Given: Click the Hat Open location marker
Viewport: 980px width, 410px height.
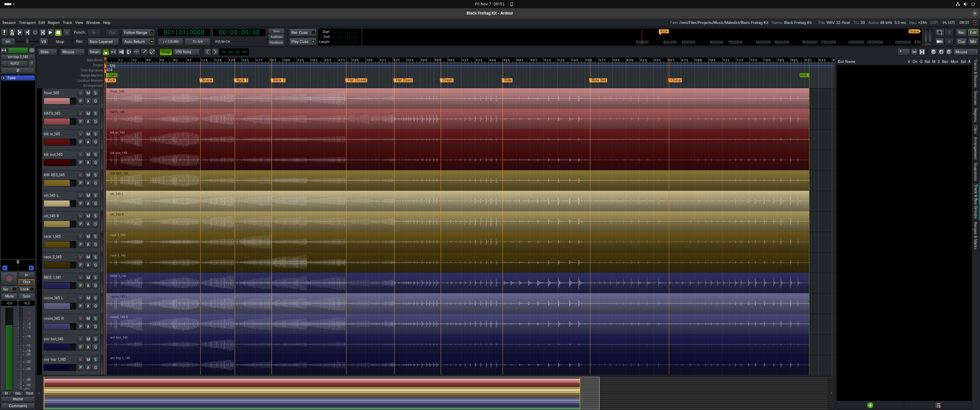Looking at the screenshot, I should (x=403, y=80).
